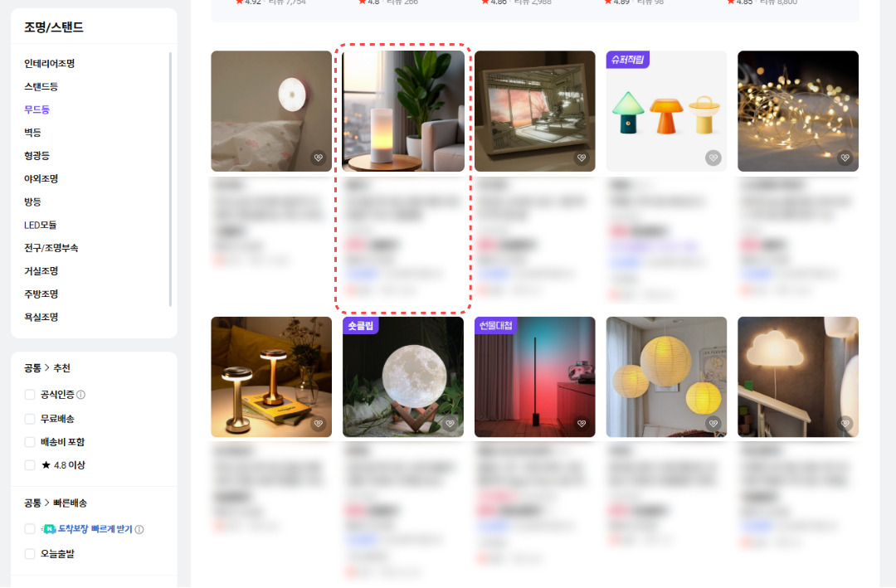Click the 슈퍼적립 badge on mushroom lamps
This screenshot has width=896, height=588.
[627, 60]
